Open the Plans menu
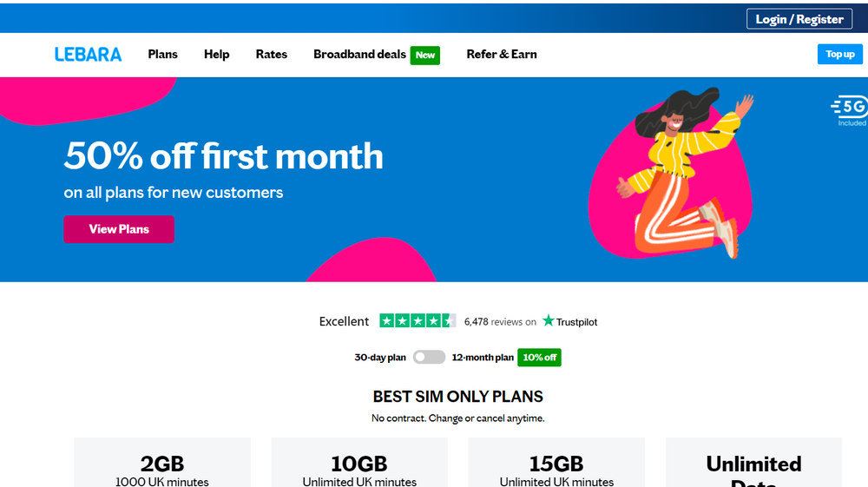Screen dimensions: 868x487 (x=163, y=54)
